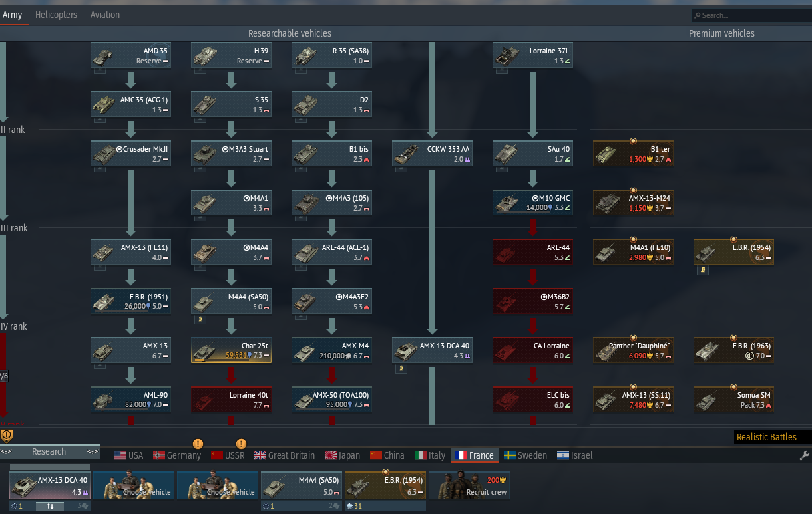The image size is (812, 514).
Task: Click Choose vehicle slot beside AMX-13 DCA 40
Action: [134, 485]
